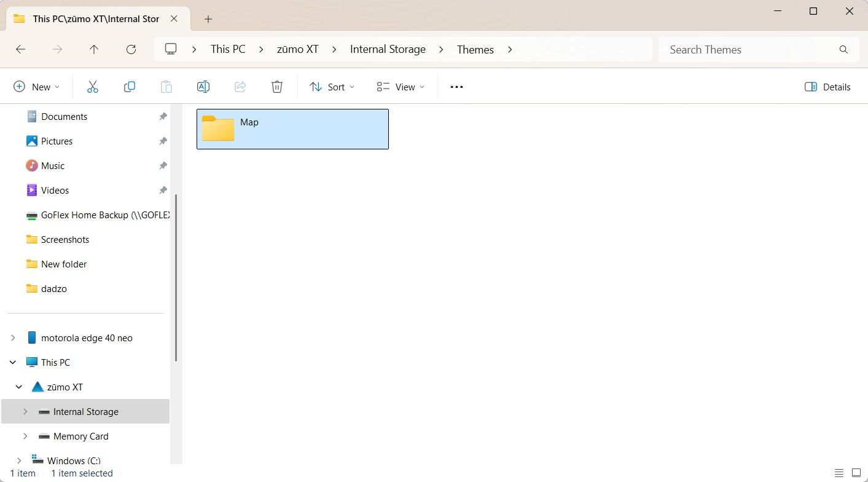Add a new tab with plus button
This screenshot has width=868, height=482.
tap(208, 19)
